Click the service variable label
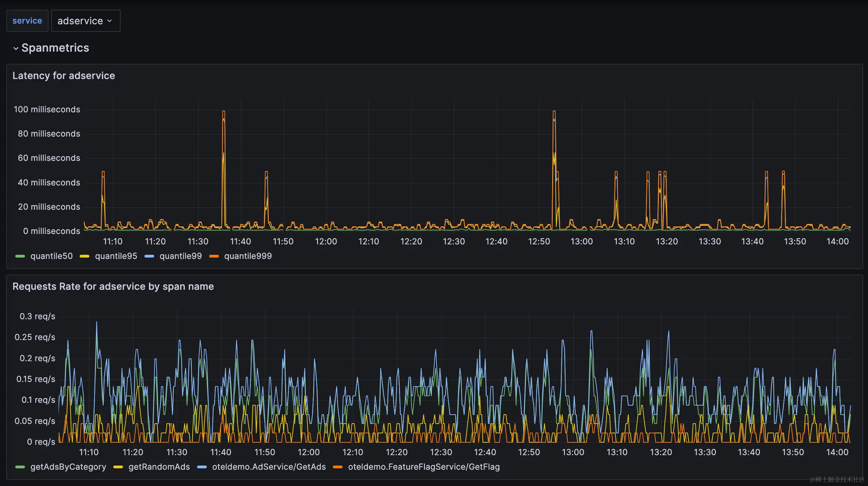The height and width of the screenshot is (486, 868). [27, 21]
